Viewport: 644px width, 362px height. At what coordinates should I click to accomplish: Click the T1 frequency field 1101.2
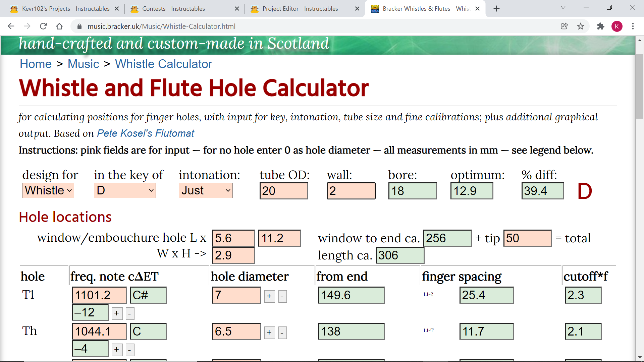pos(99,295)
